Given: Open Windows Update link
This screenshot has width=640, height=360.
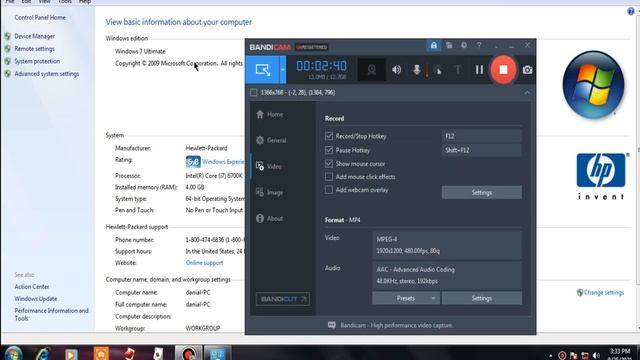Looking at the screenshot, I should coord(36,299).
